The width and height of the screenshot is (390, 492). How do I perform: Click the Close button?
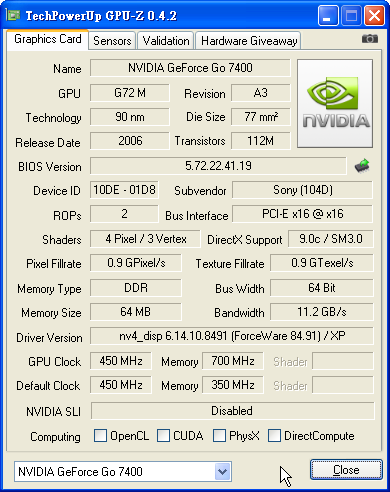(x=346, y=470)
